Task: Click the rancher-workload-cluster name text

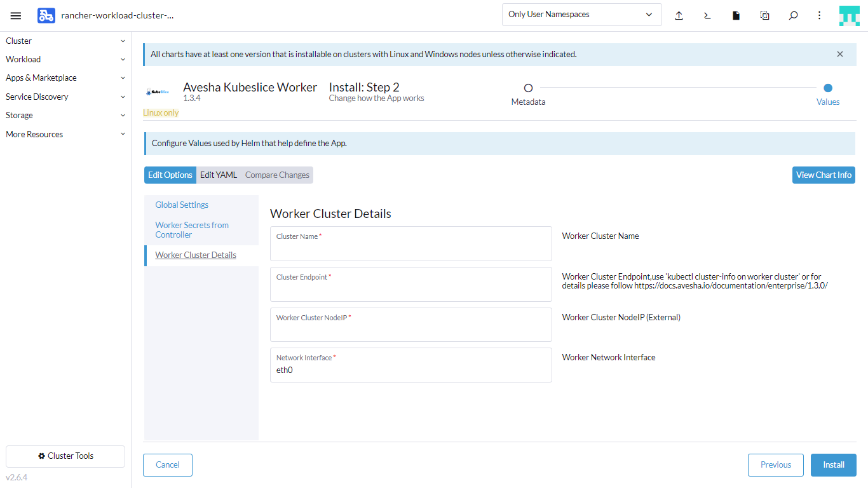Action: point(118,16)
